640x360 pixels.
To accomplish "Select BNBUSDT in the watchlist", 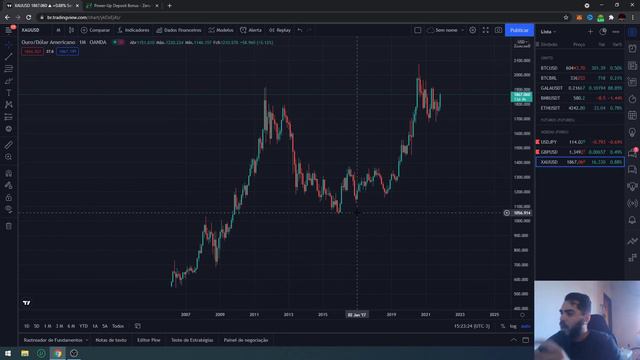I will [580, 98].
